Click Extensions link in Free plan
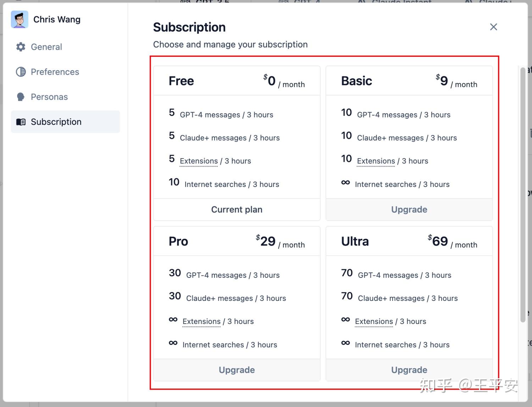The height and width of the screenshot is (407, 532). click(199, 161)
